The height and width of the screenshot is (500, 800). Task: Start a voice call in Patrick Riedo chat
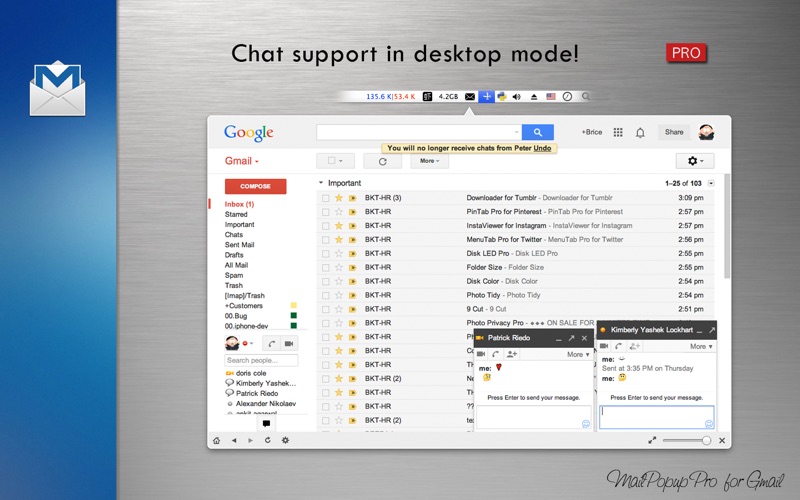pos(495,354)
